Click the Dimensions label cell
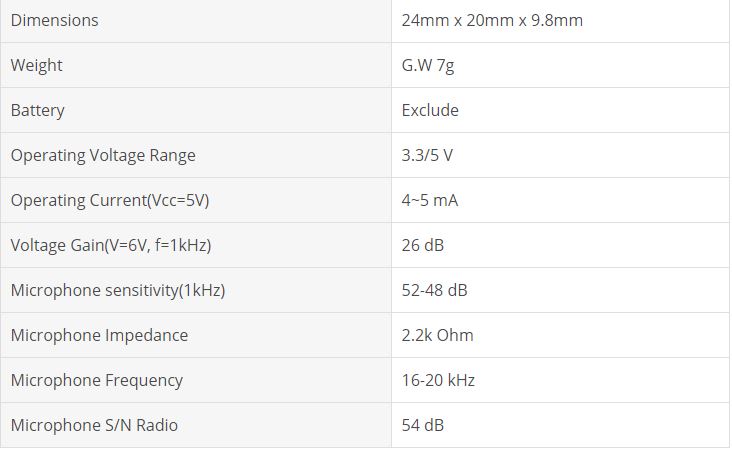The width and height of the screenshot is (732, 450). [55, 20]
